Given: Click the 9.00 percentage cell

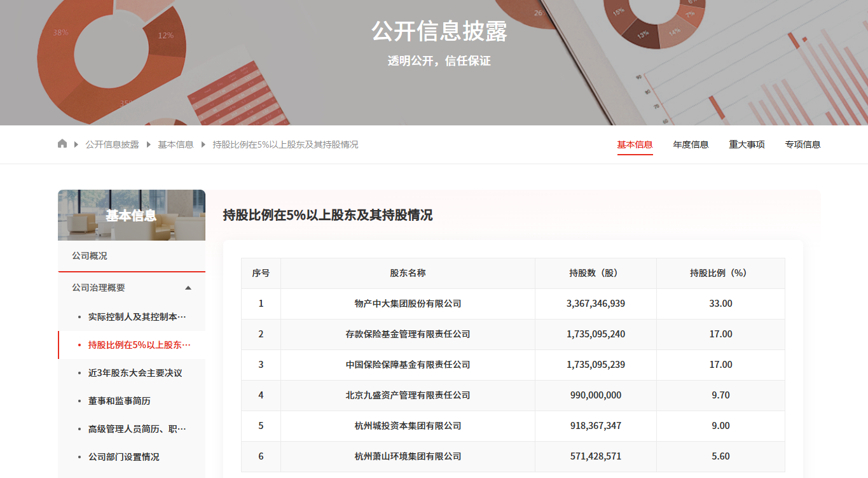Looking at the screenshot, I should click(720, 426).
